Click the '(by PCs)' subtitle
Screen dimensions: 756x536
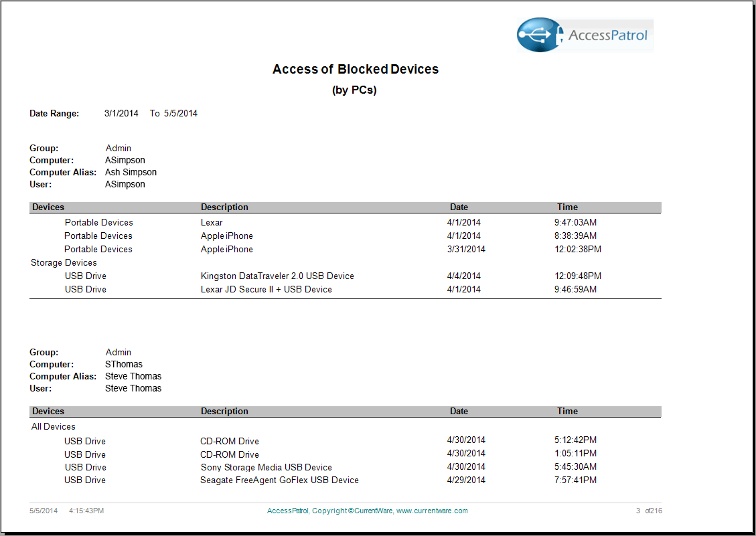pos(354,90)
